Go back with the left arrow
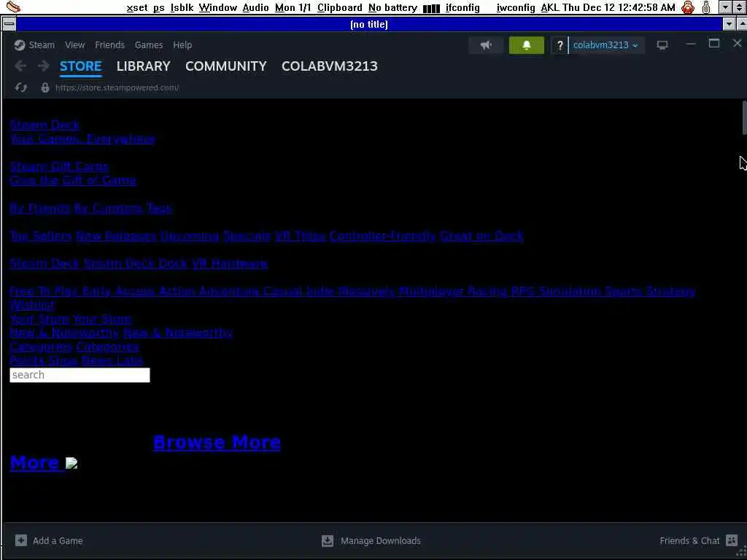The height and width of the screenshot is (560, 747). click(20, 66)
